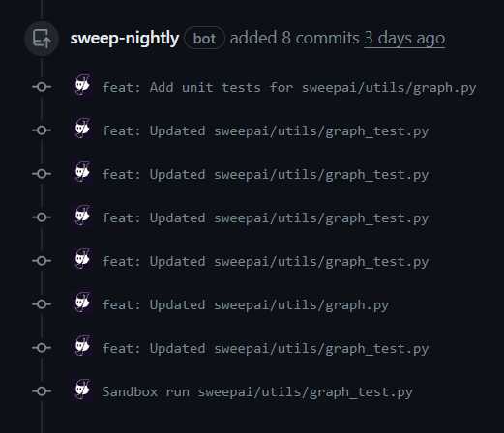504x433 pixels.
Task: Click avatar beside 'Add unit tests' commit
Action: (83, 85)
